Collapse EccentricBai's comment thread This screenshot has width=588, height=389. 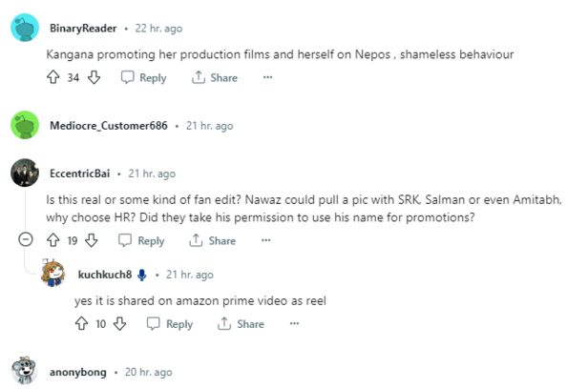point(25,241)
